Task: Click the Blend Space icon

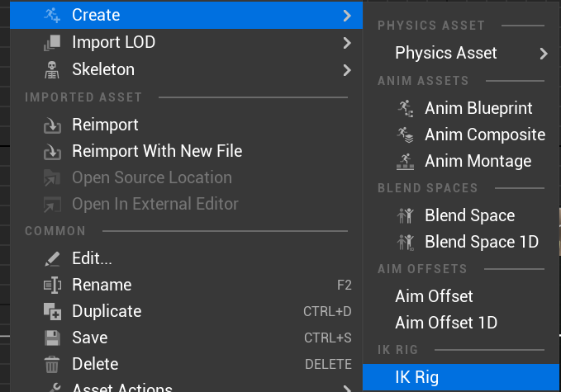Action: pyautogui.click(x=406, y=216)
